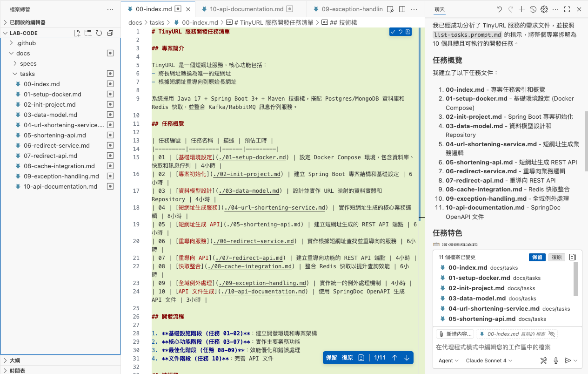Open the Source Control view icon next to docs folder

click(110, 53)
